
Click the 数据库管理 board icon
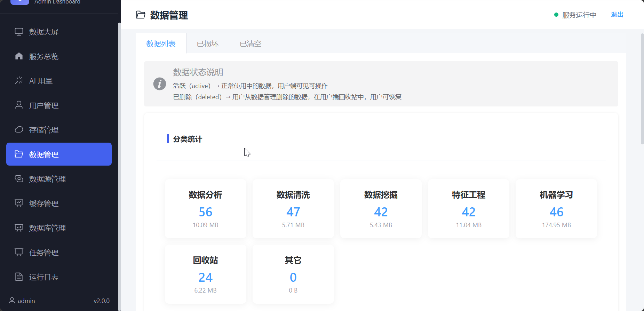pos(19,228)
